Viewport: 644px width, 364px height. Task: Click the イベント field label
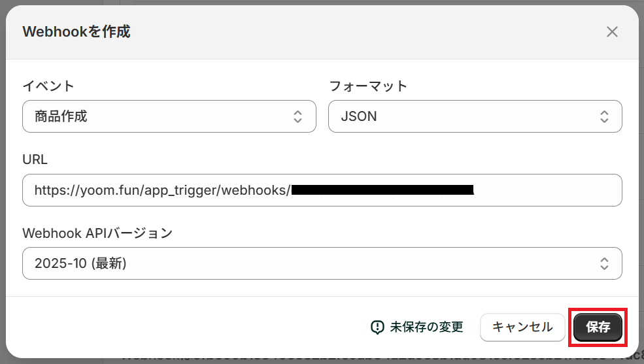point(48,86)
